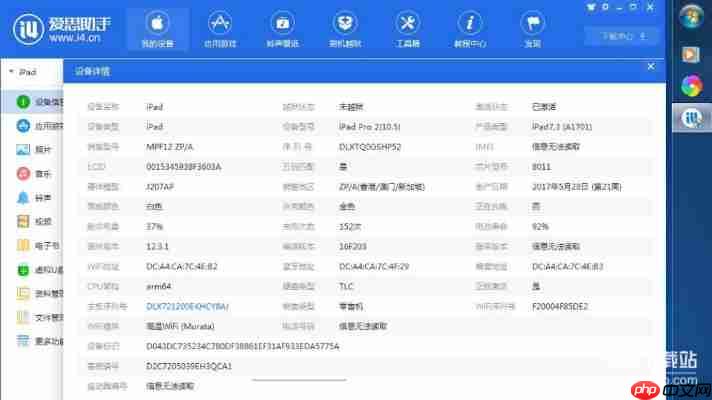712x400 pixels.
Task: Open the Flash & Jailbreak (box icon) tab
Action: 345,29
